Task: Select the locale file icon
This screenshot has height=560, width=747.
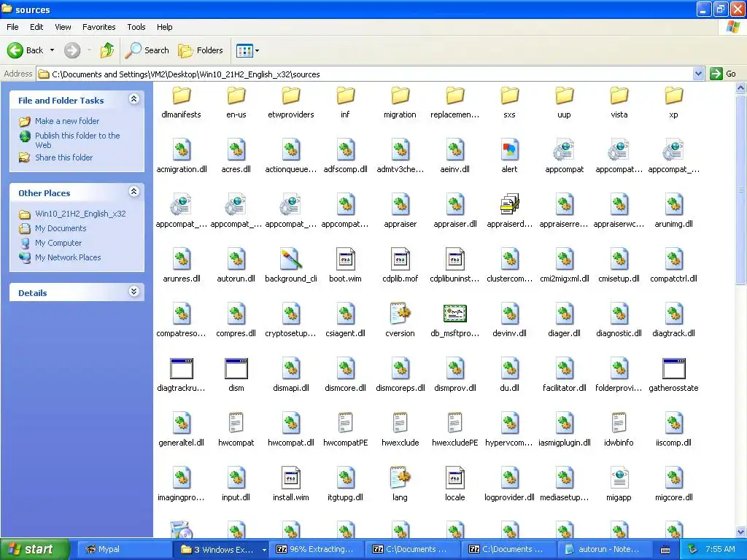Action: (x=455, y=478)
